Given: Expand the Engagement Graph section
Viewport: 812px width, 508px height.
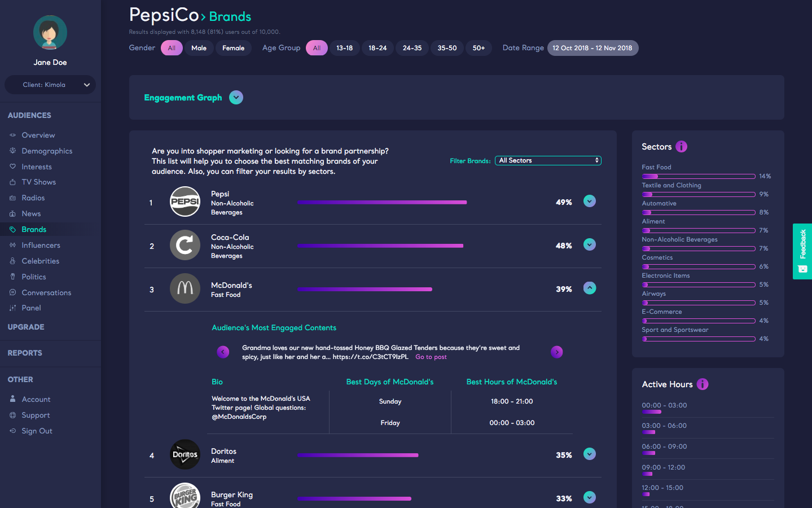Looking at the screenshot, I should 236,98.
